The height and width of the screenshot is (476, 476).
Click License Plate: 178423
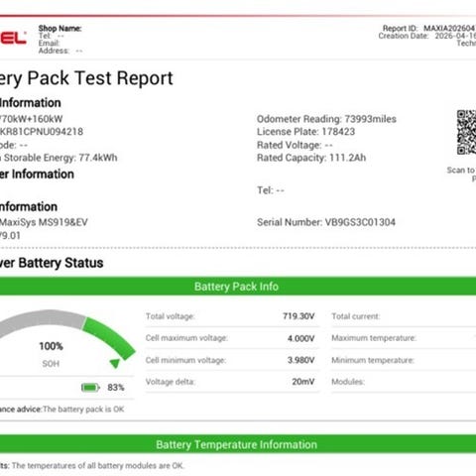point(305,132)
